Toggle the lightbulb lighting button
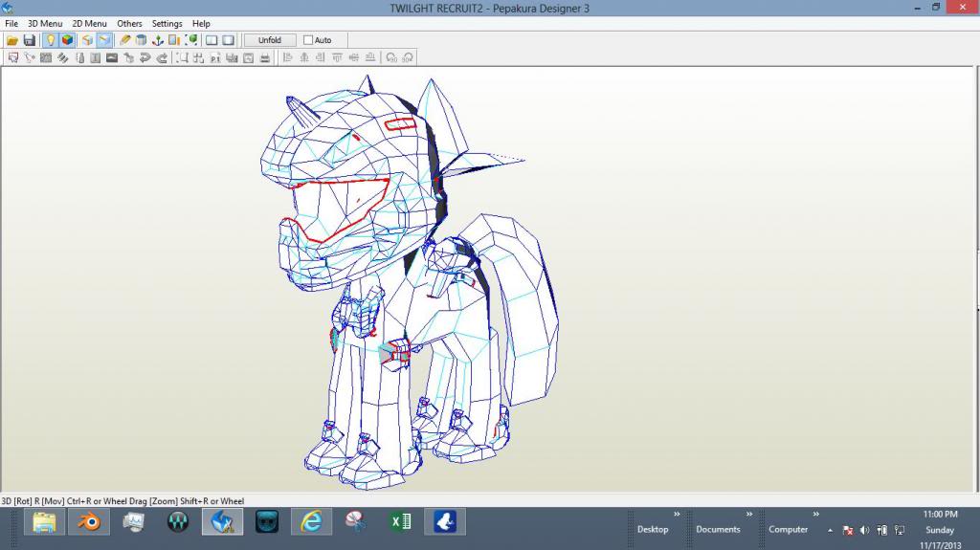This screenshot has width=980, height=550. point(50,40)
